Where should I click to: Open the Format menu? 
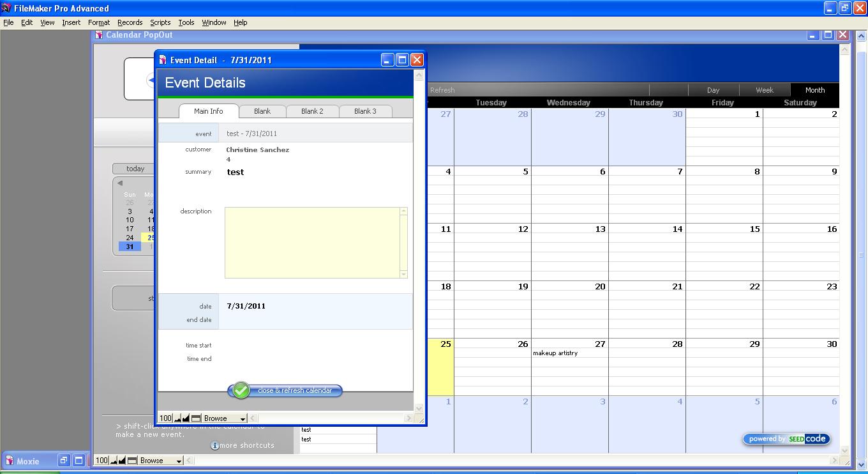click(x=99, y=22)
